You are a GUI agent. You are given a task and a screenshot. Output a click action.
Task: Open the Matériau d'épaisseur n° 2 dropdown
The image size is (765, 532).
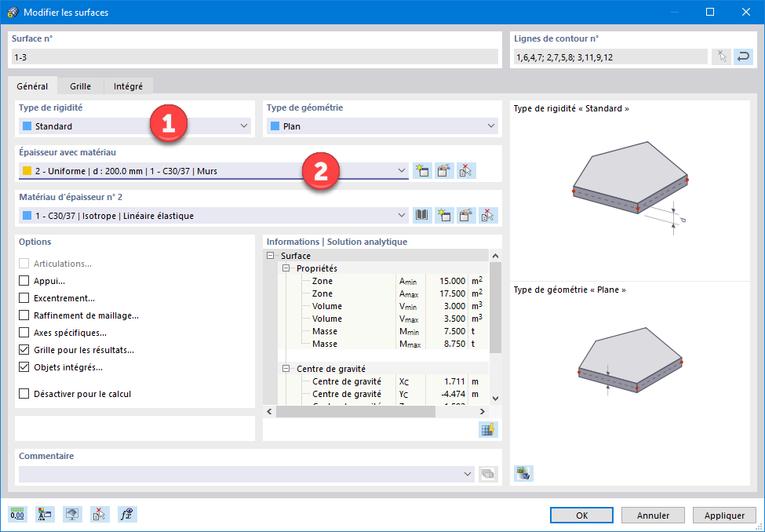pos(213,215)
